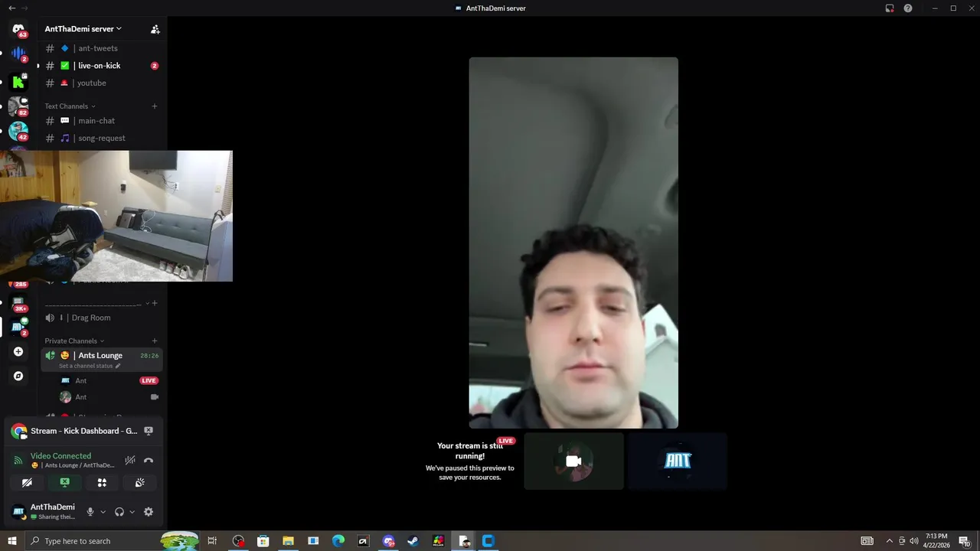Disconnect from voice call
Viewport: 980px width, 551px height.
pyautogui.click(x=149, y=460)
